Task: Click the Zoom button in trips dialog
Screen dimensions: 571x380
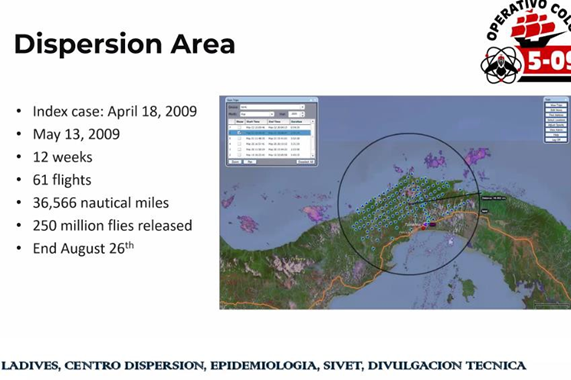Action: 235,162
